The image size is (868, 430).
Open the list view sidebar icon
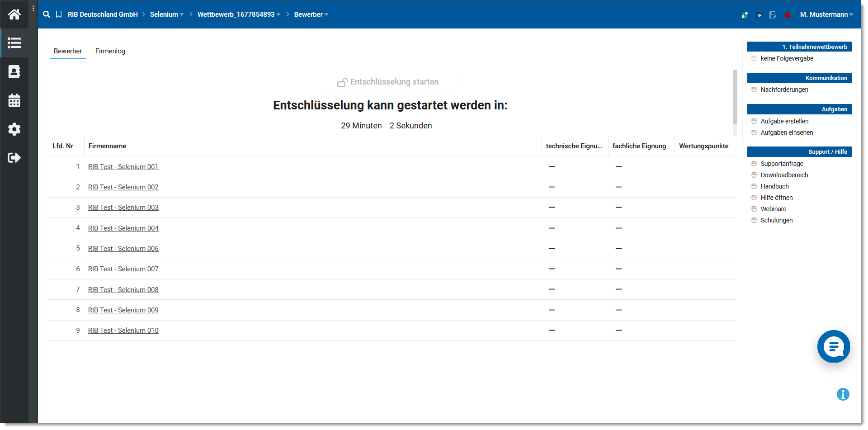(x=14, y=43)
